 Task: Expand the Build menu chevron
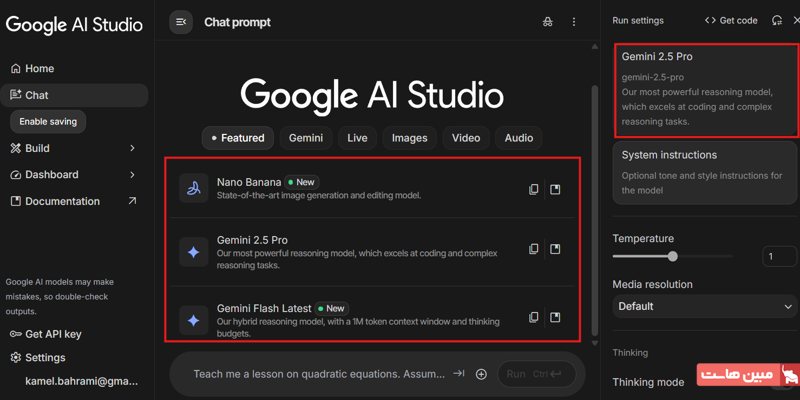coord(132,148)
